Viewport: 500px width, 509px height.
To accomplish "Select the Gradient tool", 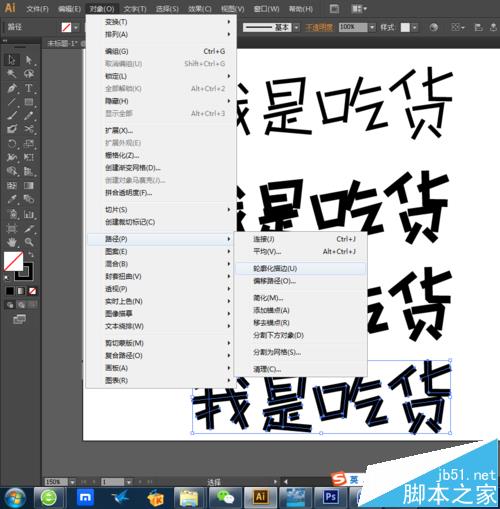I will click(x=29, y=185).
